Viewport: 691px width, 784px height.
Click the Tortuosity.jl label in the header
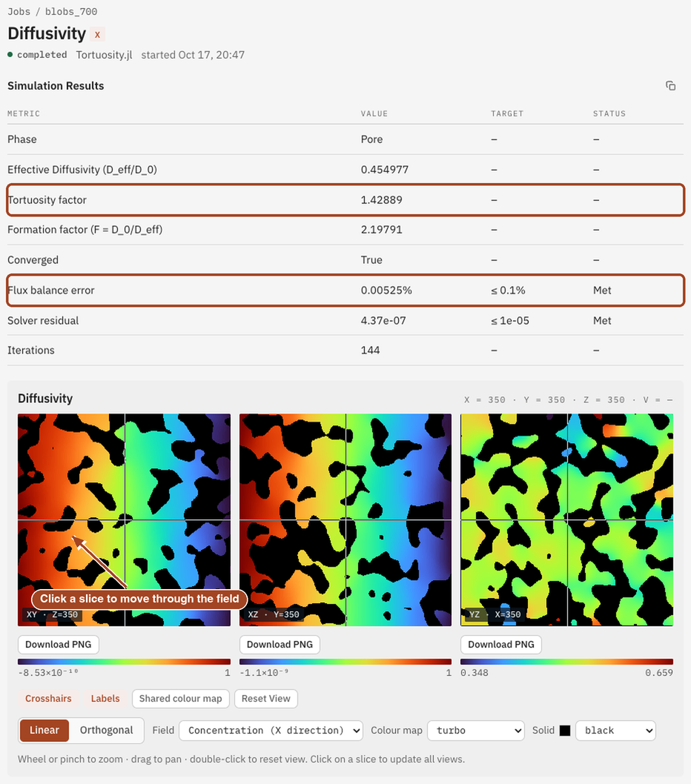pos(104,55)
